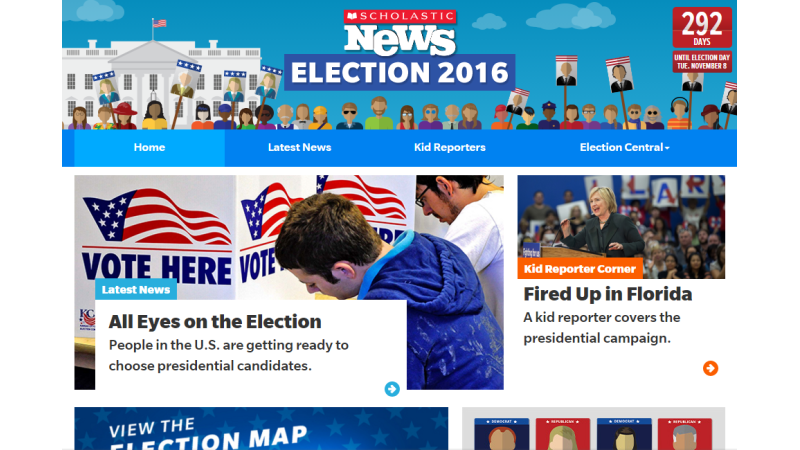800x450 pixels.
Task: Click the first Democrat candidate card icon
Action: click(x=502, y=434)
